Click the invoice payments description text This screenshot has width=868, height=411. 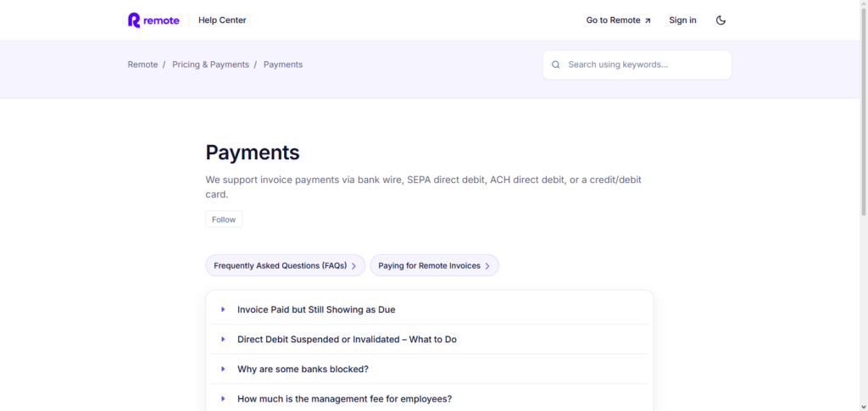pos(424,187)
